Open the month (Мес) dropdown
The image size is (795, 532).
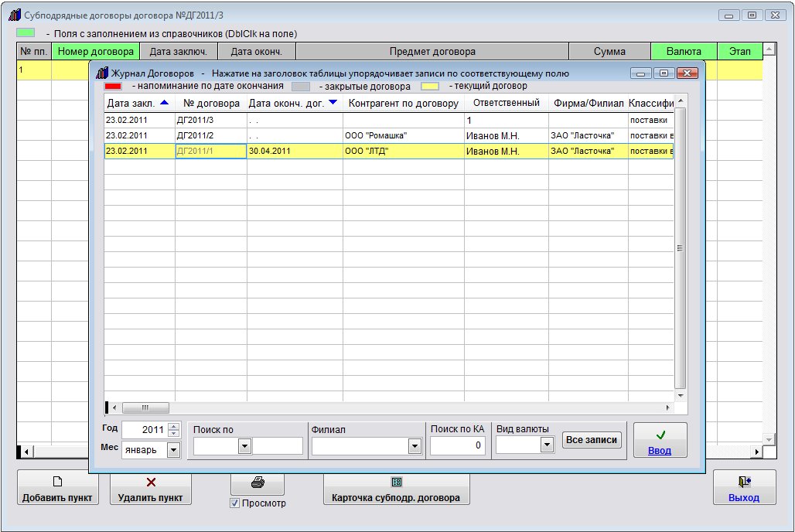[x=173, y=449]
